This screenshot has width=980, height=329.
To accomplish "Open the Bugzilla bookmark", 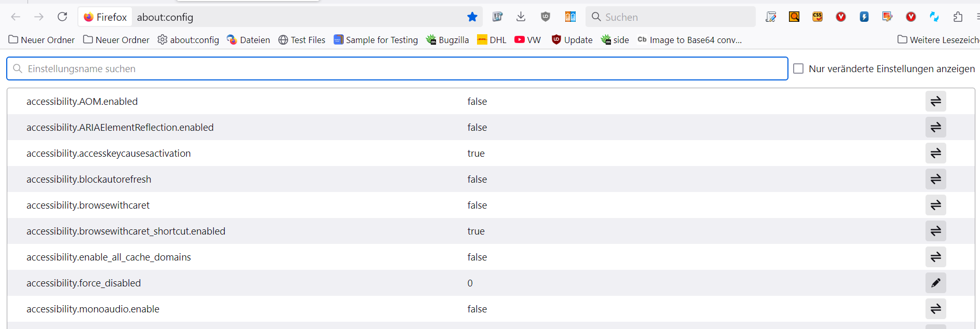I will (x=447, y=40).
